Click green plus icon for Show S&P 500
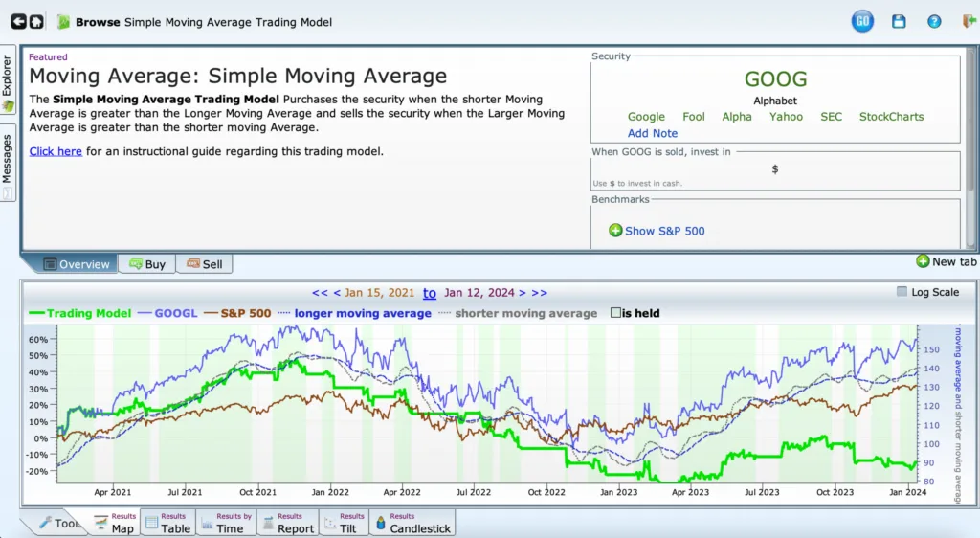The width and height of the screenshot is (980, 538). point(615,231)
